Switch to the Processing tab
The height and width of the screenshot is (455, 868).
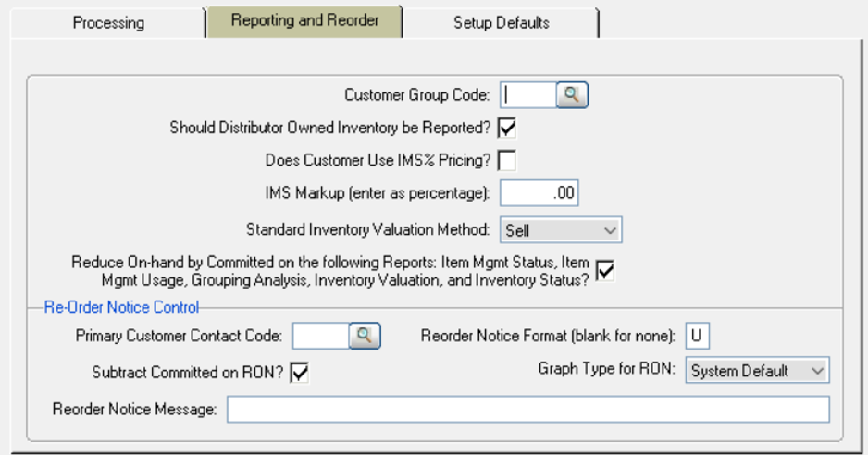108,23
